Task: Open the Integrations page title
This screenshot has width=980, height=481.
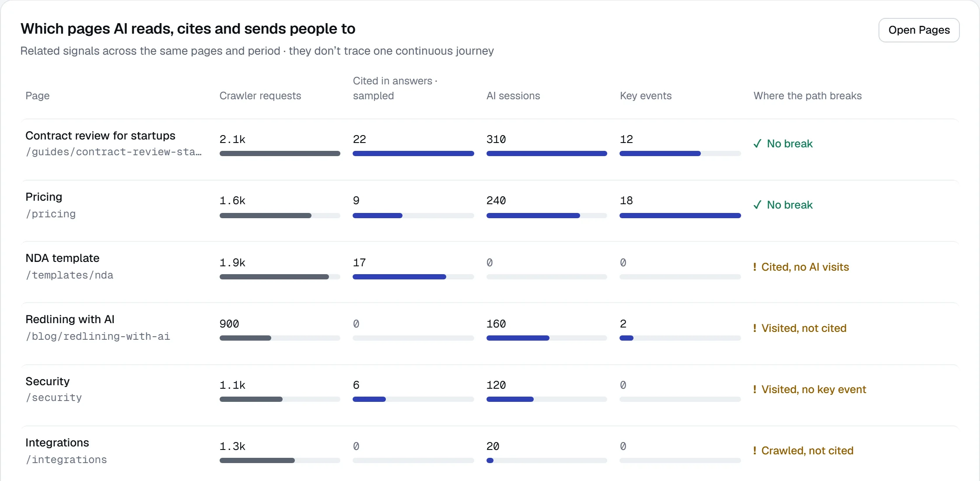Action: point(57,443)
